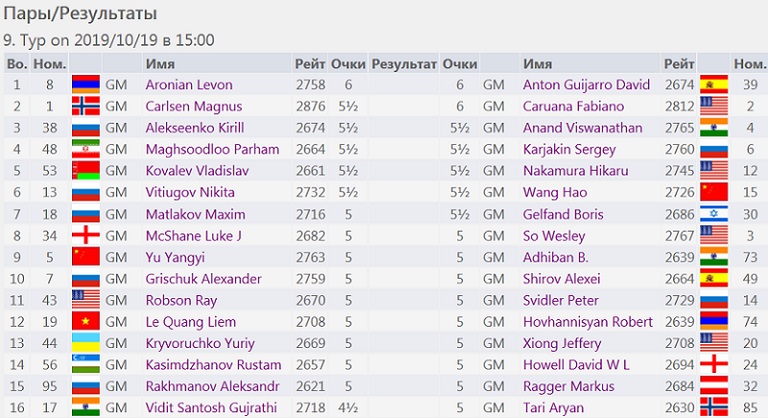Select Grischuk Alexander name link
The image size is (768, 418).
[x=203, y=279]
